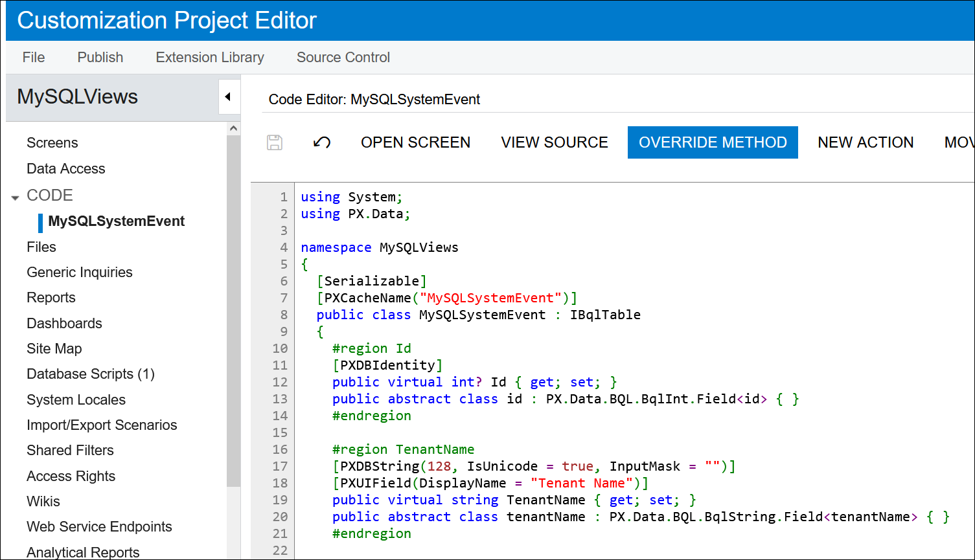Collapse the CODE tree section
This screenshot has height=560, width=975.
click(15, 196)
